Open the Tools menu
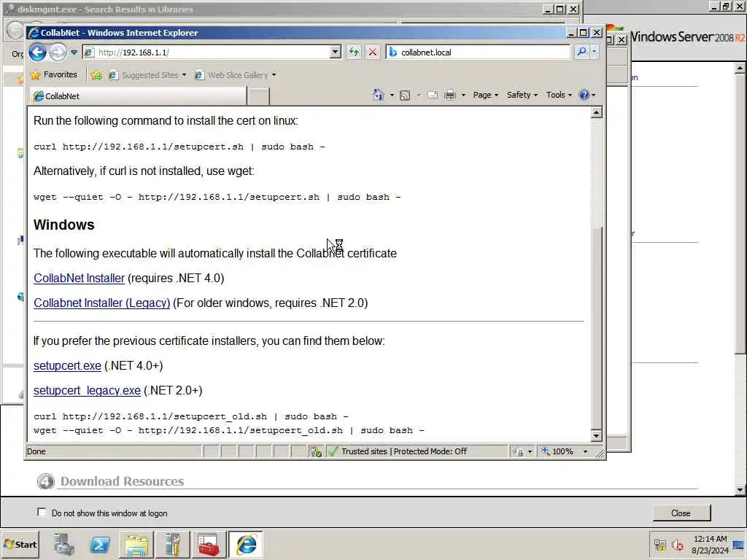Viewport: 747px width, 560px height. point(559,95)
